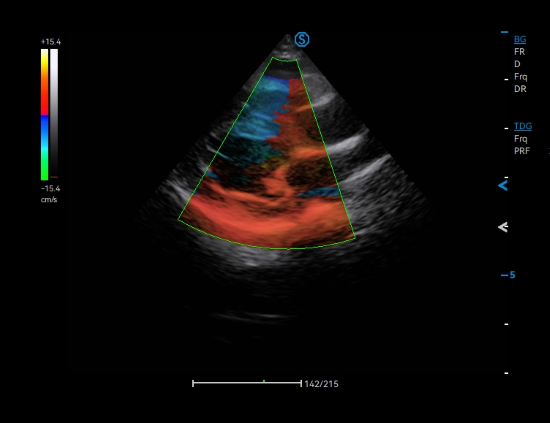Select the Frq label under TDG

point(521,139)
